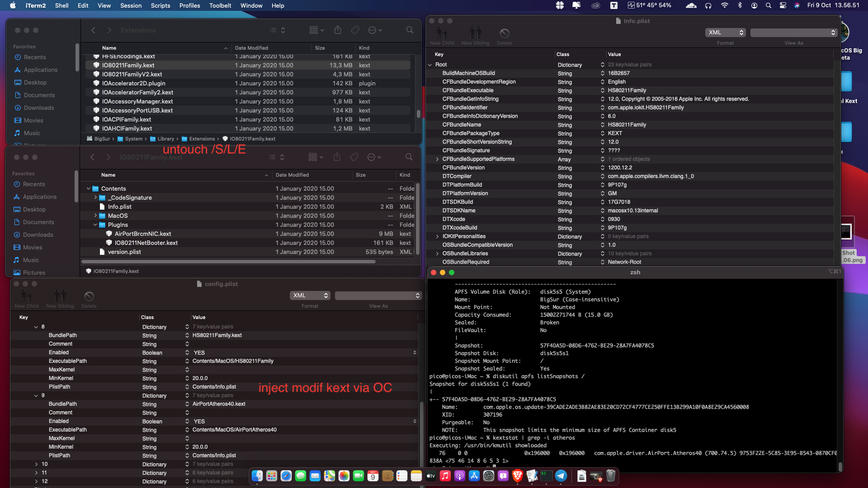
Task: Open Control Center in menu bar
Action: pyautogui.click(x=783, y=5)
